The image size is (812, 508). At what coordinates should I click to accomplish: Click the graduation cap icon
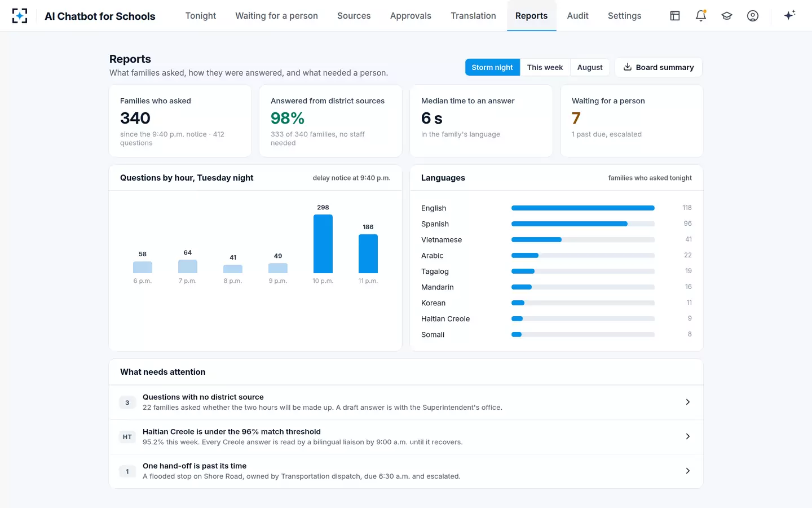tap(727, 16)
